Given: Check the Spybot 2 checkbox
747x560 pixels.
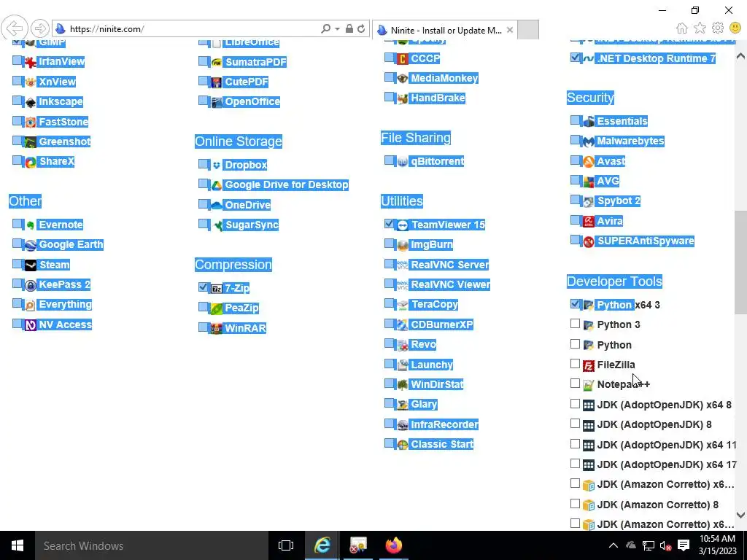Looking at the screenshot, I should (575, 200).
